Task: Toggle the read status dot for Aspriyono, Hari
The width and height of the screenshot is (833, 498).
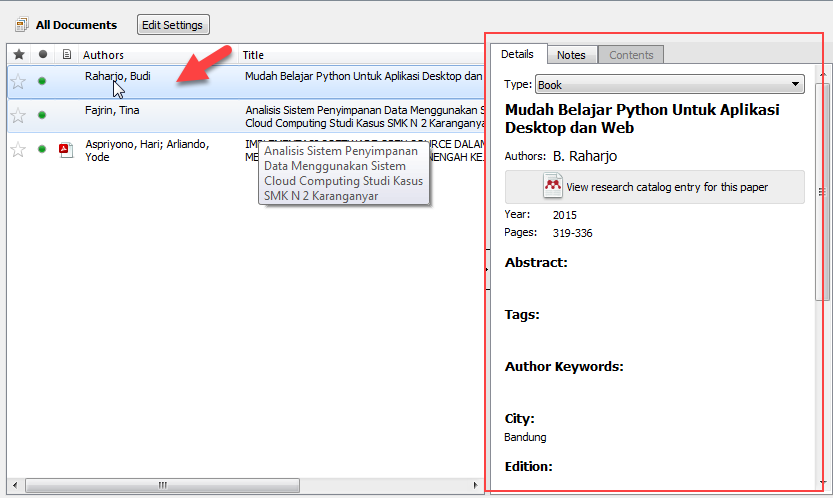Action: point(42,150)
